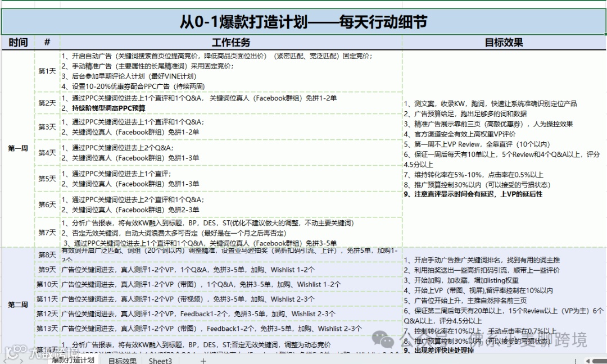607x364 pixels.
Task: Select day 7 task cell starting 分析广告报表
Action: pyautogui.click(x=231, y=232)
